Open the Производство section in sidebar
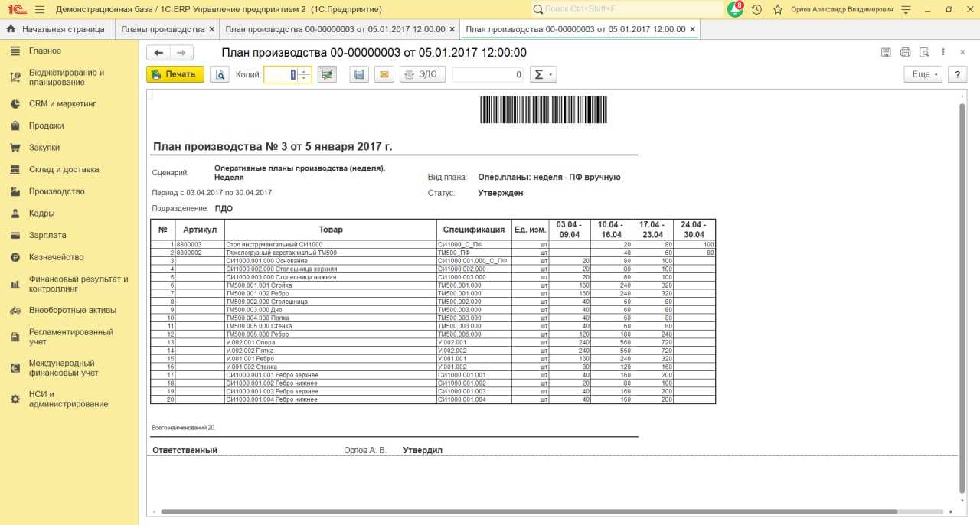The width and height of the screenshot is (980, 525). (57, 191)
